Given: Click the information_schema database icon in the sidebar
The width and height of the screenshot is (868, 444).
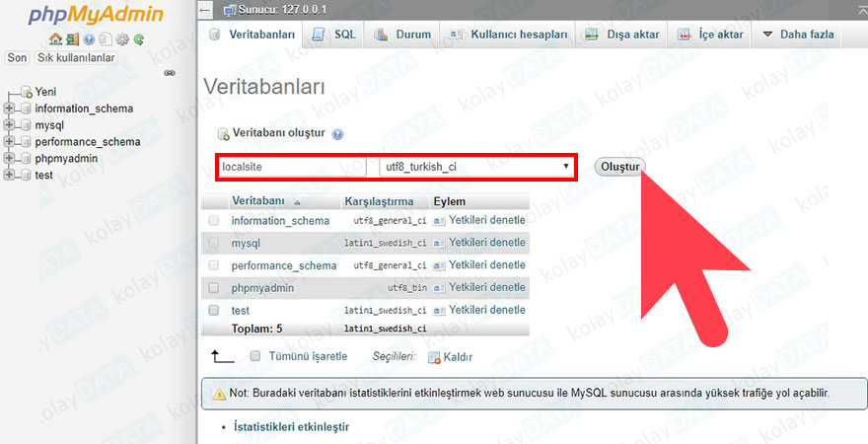Looking at the screenshot, I should (26, 109).
